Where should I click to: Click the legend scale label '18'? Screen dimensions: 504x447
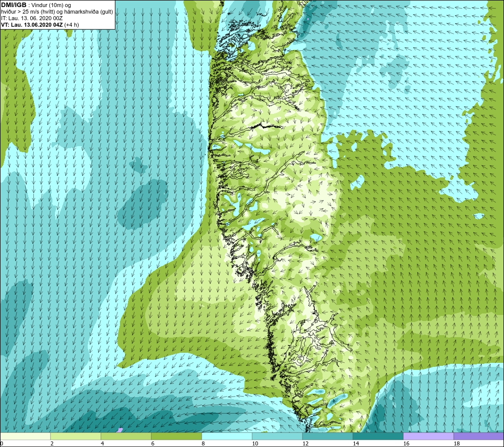(457, 443)
